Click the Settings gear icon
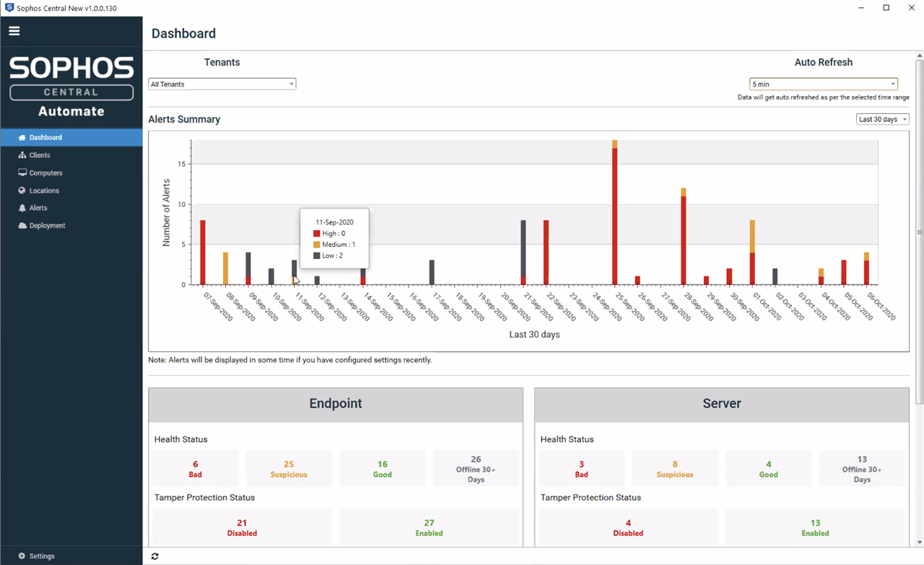Screen dimensions: 924x565 tap(22, 556)
